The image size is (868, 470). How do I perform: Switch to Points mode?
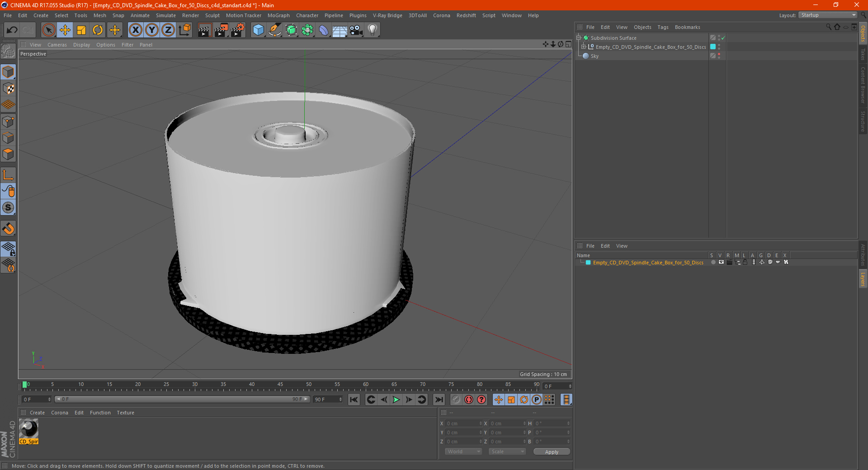coord(8,122)
